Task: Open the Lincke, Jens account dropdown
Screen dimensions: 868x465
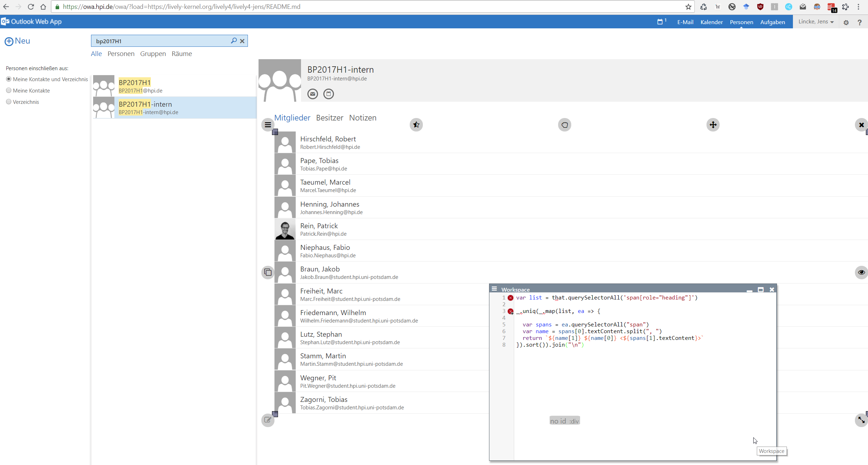Action: click(816, 22)
